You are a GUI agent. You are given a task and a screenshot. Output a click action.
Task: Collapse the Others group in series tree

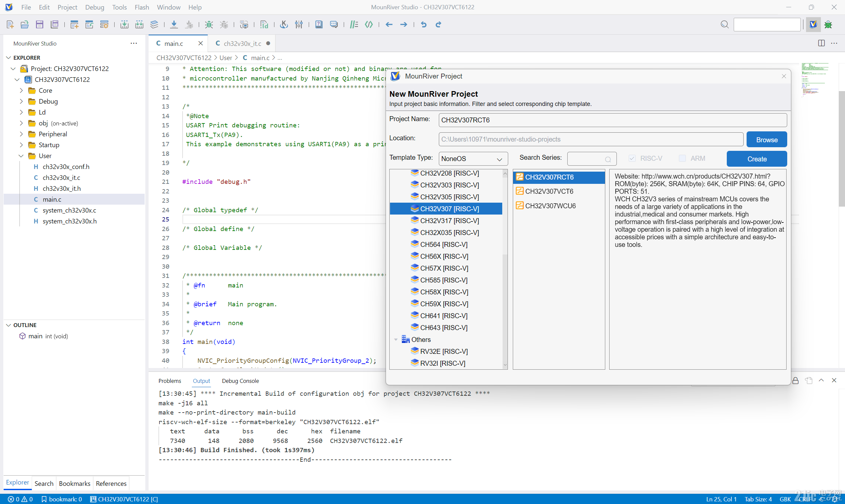pyautogui.click(x=396, y=340)
